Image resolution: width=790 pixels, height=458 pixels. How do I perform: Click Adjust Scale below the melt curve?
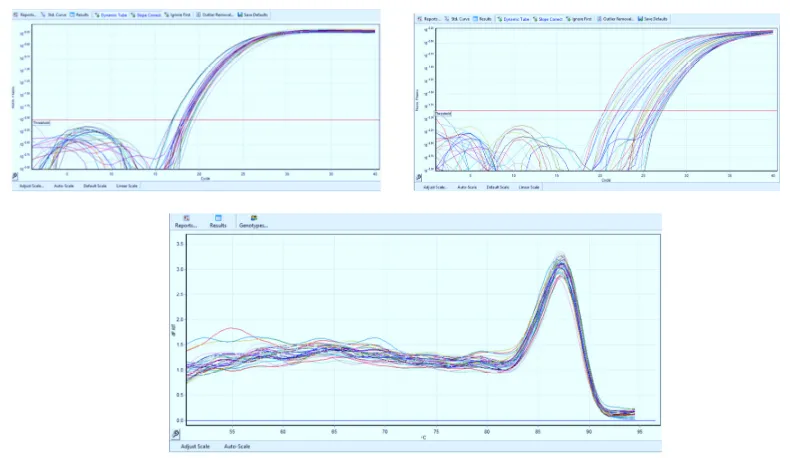[x=195, y=446]
